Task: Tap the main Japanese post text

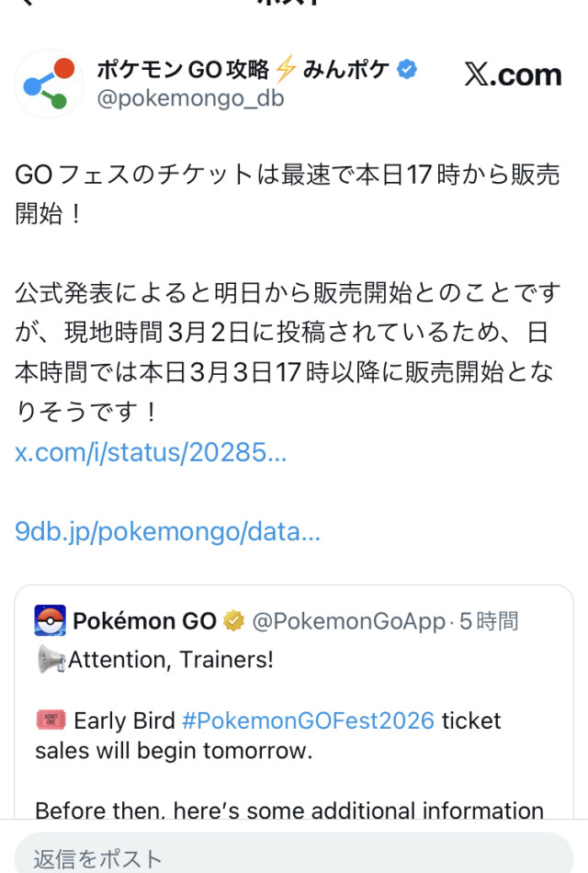Action: (x=288, y=293)
